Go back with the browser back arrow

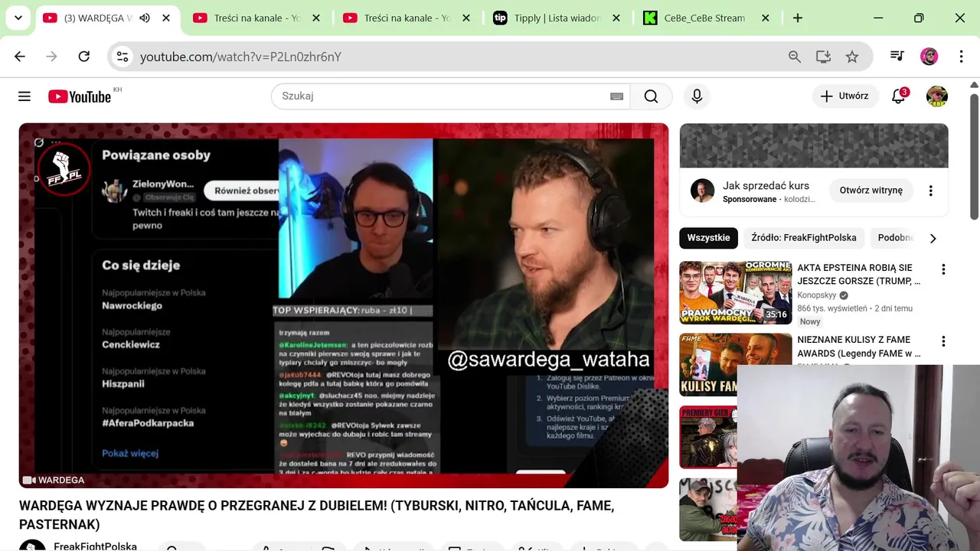(x=20, y=57)
